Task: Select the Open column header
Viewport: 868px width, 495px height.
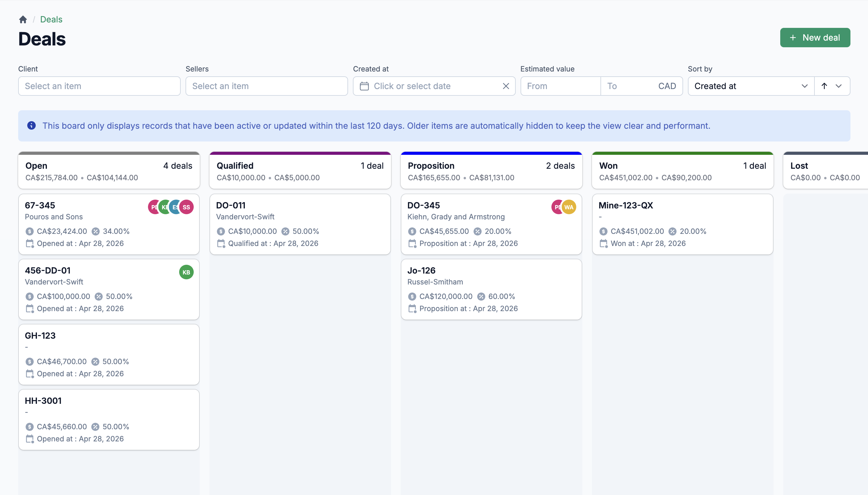Action: [109, 170]
